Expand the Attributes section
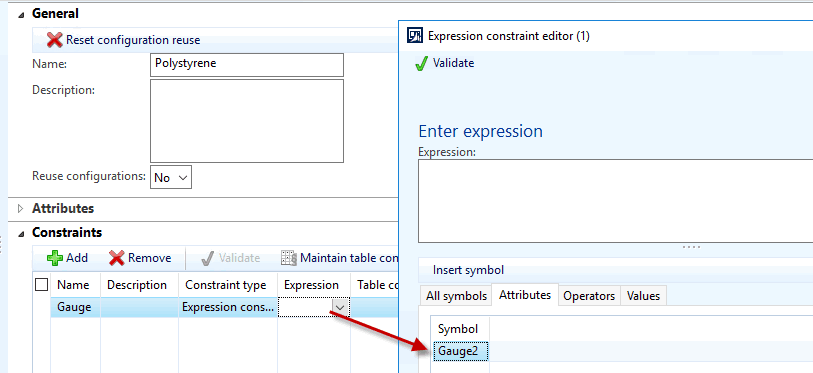Screen dimensions: 813x373 [21, 209]
